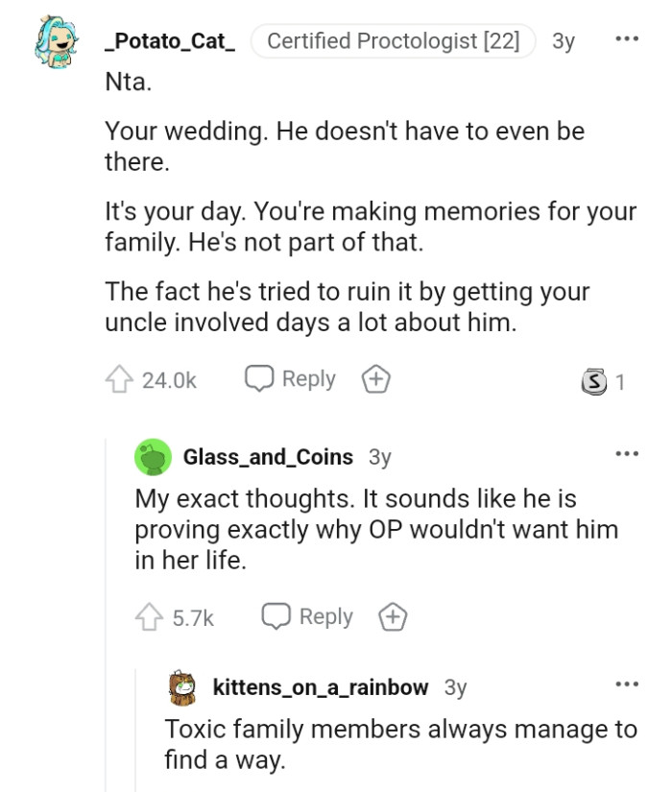This screenshot has width=672, height=792.
Task: Select the award icon under Glass_and_Coins comment
Action: coord(393,617)
